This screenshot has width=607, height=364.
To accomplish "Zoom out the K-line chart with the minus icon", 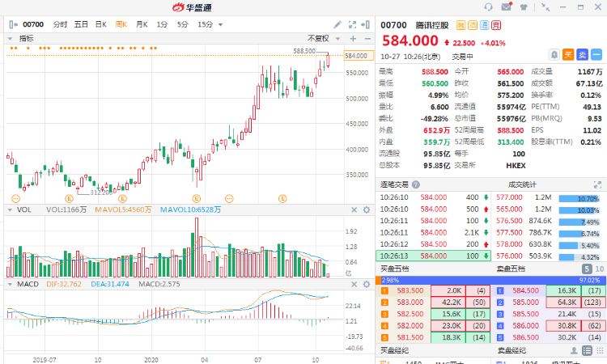I will [x=367, y=39].
